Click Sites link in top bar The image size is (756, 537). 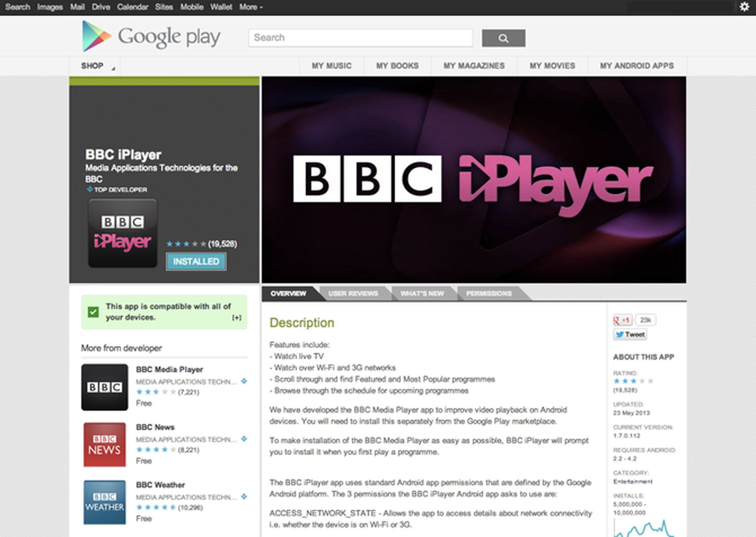(x=164, y=7)
